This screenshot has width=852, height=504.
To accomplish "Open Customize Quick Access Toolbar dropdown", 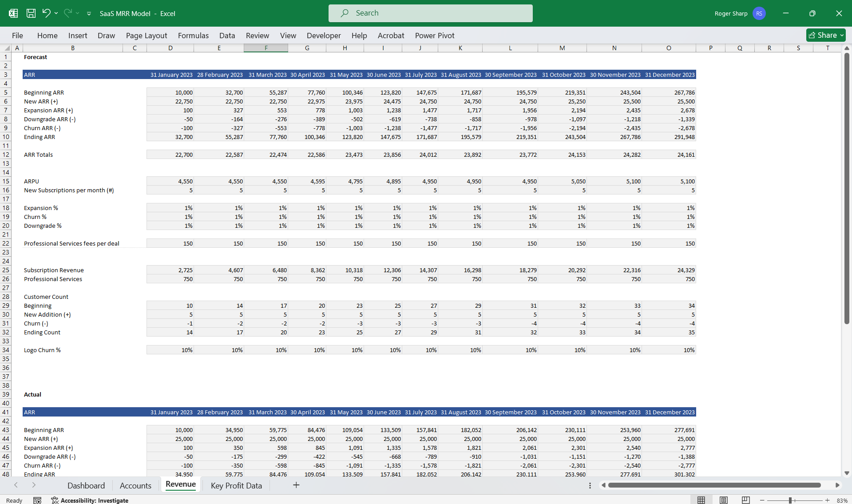I will pyautogui.click(x=89, y=14).
